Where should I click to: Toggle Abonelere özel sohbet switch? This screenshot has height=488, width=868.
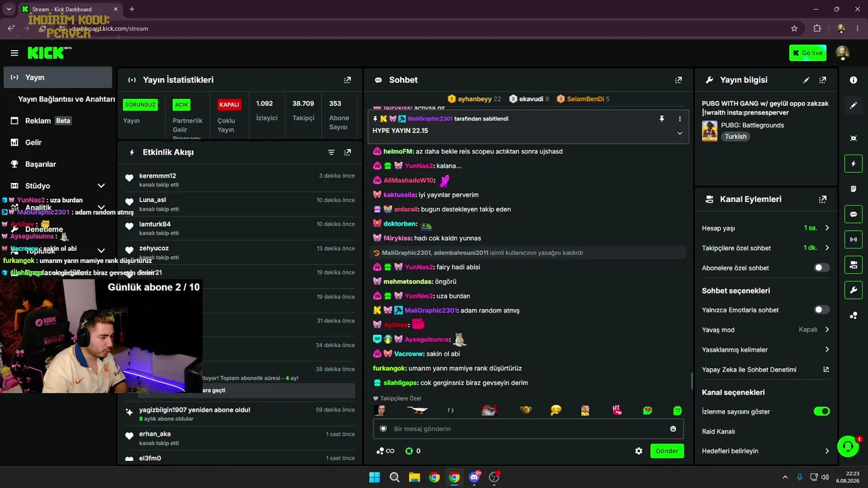click(821, 268)
